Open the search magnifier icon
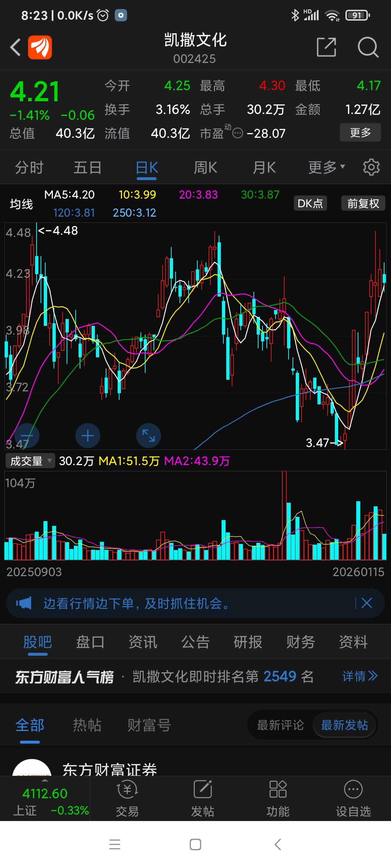 (368, 47)
